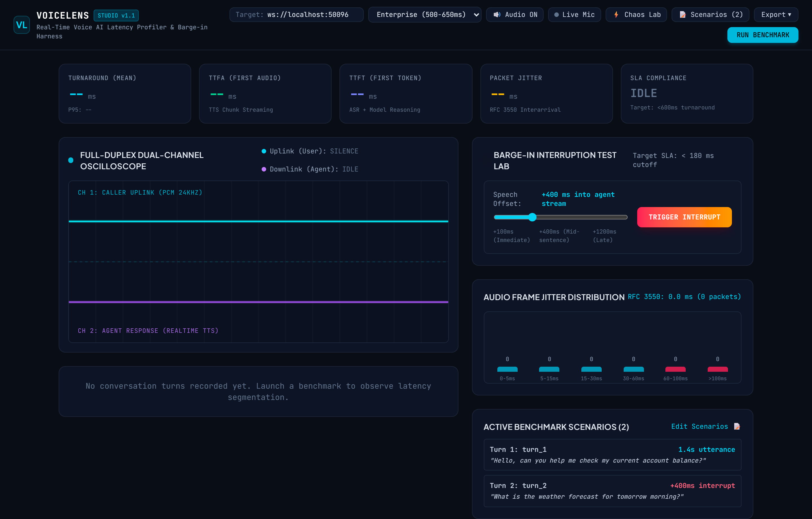Viewport: 812px width, 519px height.
Task: Click the Target ws://localhost:50096 field
Action: pos(296,14)
